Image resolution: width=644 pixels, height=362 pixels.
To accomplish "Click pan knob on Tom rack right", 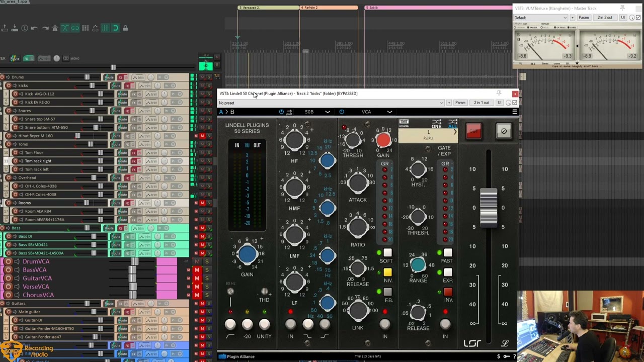I will 165,161.
